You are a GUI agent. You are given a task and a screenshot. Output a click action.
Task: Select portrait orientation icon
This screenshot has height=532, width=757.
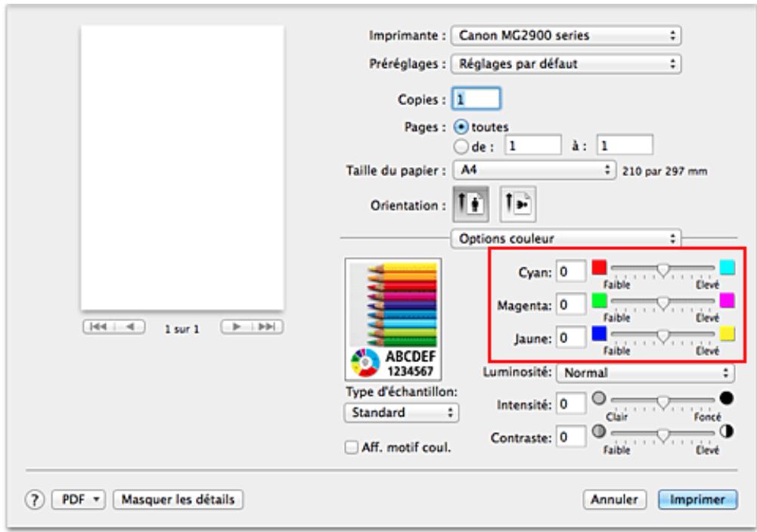[470, 205]
